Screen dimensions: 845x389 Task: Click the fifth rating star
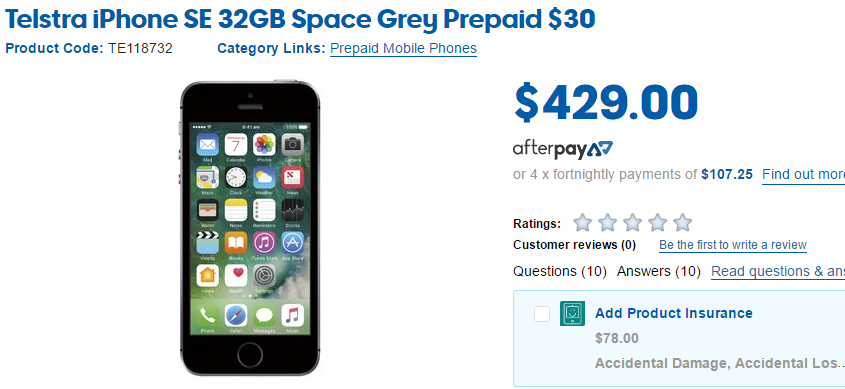pos(682,222)
